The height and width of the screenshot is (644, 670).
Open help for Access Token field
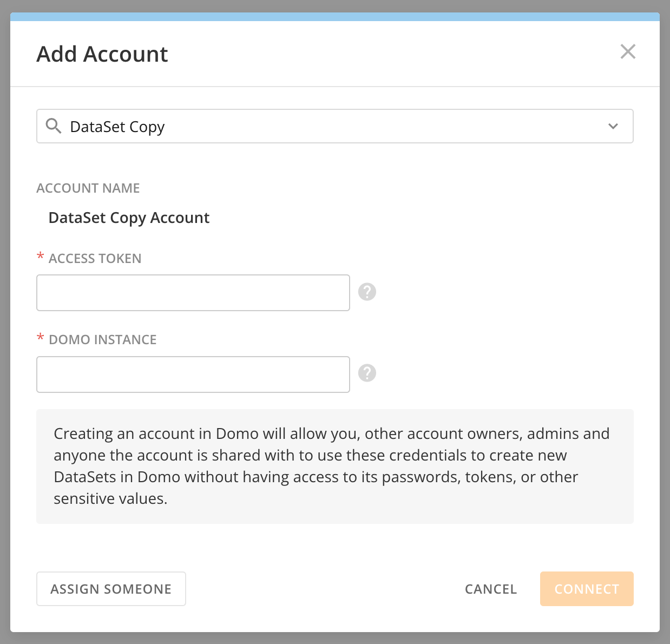367,292
